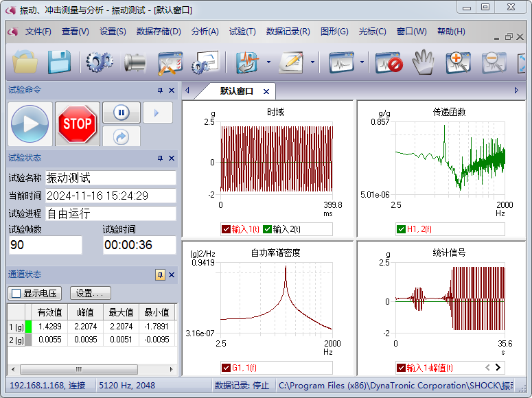Open the 图形(G) menu
This screenshot has height=398, width=532.
(x=334, y=32)
